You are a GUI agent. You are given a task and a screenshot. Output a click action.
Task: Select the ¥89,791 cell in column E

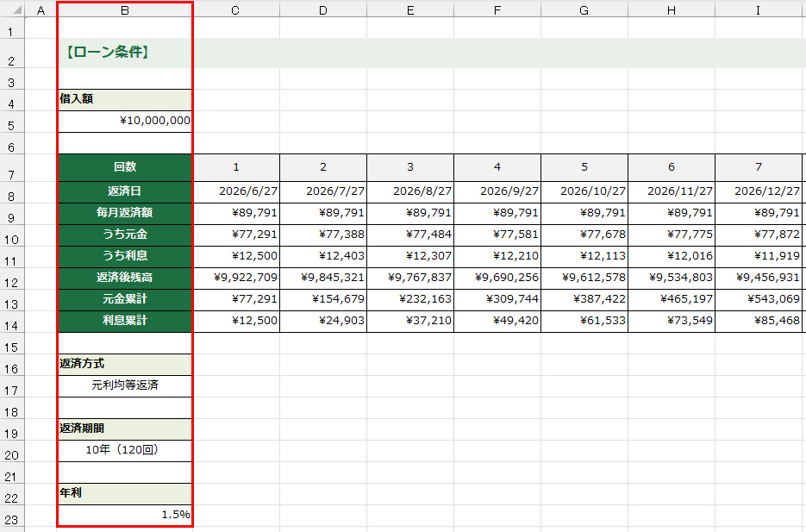click(x=410, y=213)
